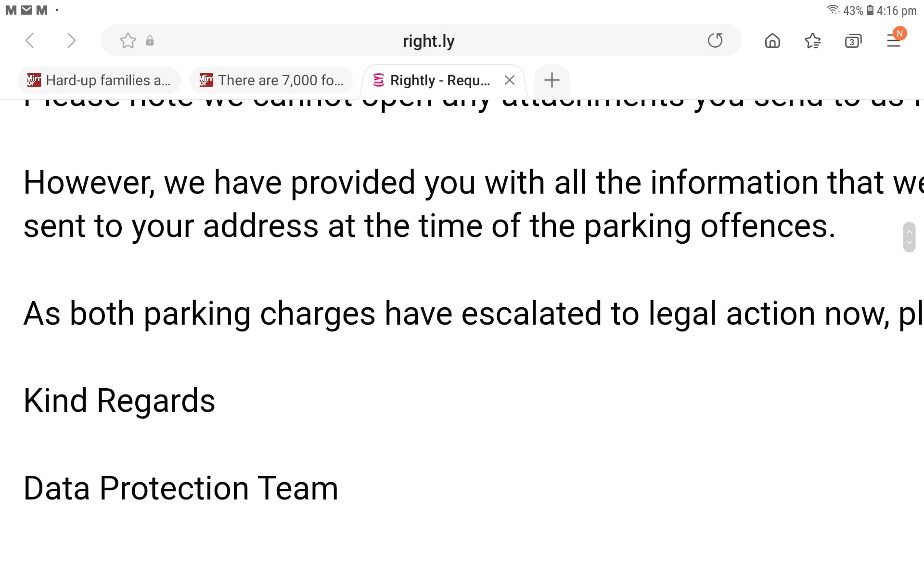The image size is (924, 578).
Task: Open the browser hamburger menu
Action: point(894,40)
